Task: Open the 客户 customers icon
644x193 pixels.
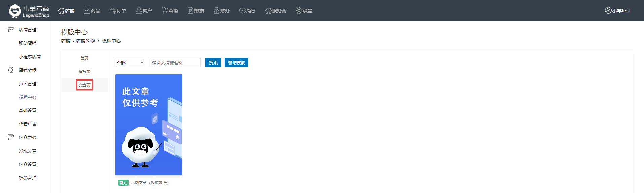Action: point(139,11)
